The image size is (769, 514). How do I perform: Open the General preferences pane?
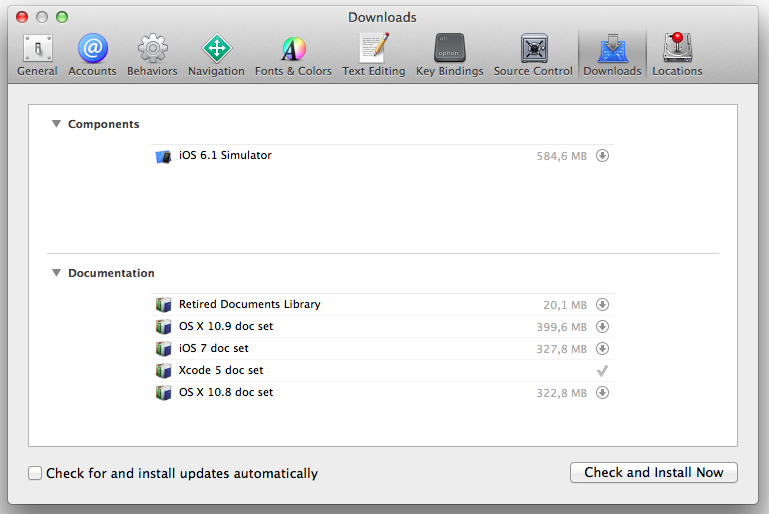tap(37, 55)
